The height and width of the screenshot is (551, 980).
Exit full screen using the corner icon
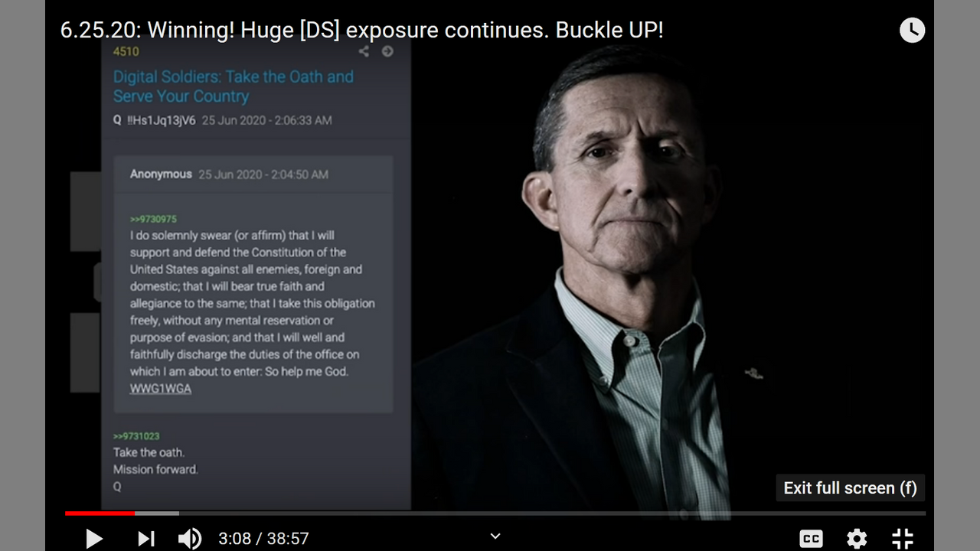point(903,538)
